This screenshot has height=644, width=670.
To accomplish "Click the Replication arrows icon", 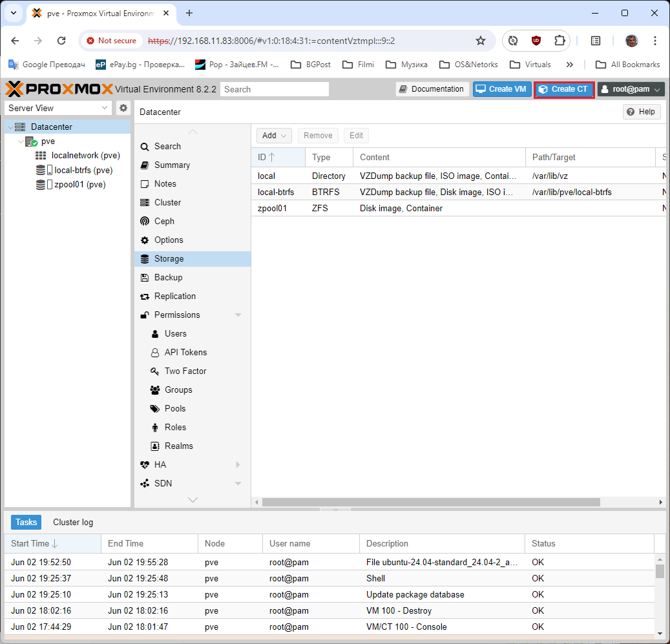I will [x=145, y=296].
